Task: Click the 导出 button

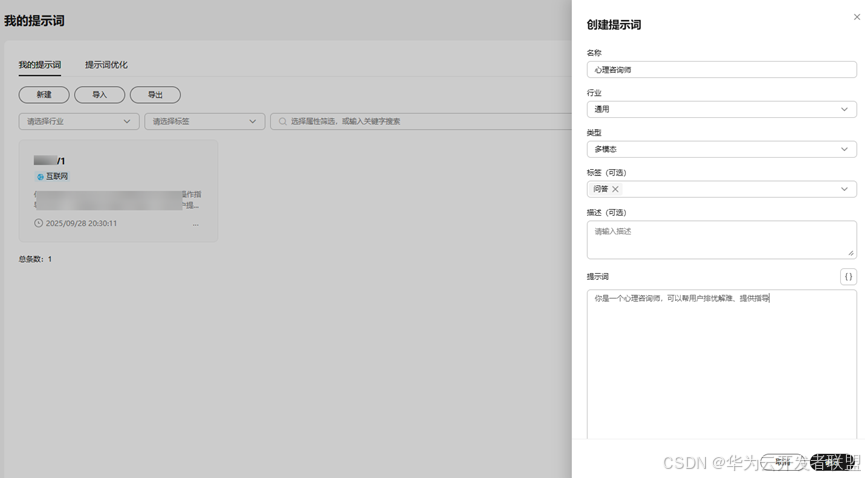Action: [x=155, y=94]
